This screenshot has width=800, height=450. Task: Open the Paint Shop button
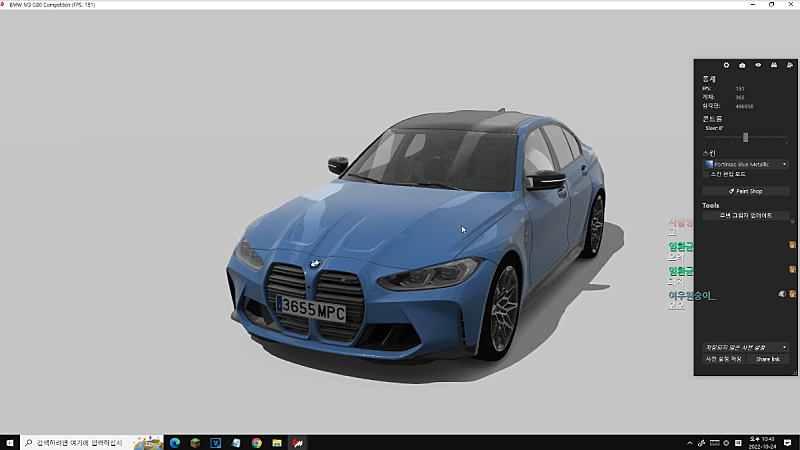[745, 191]
